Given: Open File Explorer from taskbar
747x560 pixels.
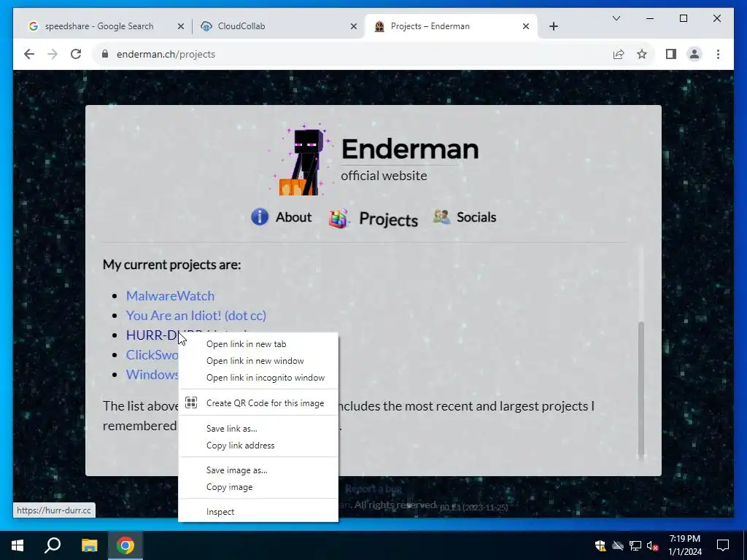Looking at the screenshot, I should tap(89, 545).
